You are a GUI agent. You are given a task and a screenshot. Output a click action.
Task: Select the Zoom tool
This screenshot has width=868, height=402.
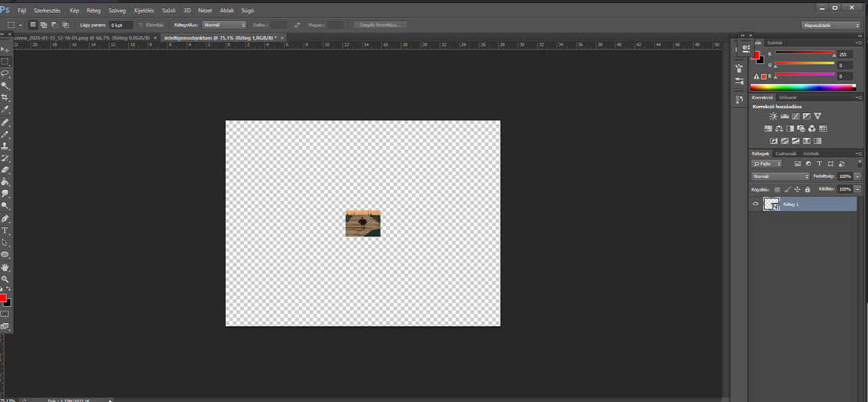(x=5, y=279)
